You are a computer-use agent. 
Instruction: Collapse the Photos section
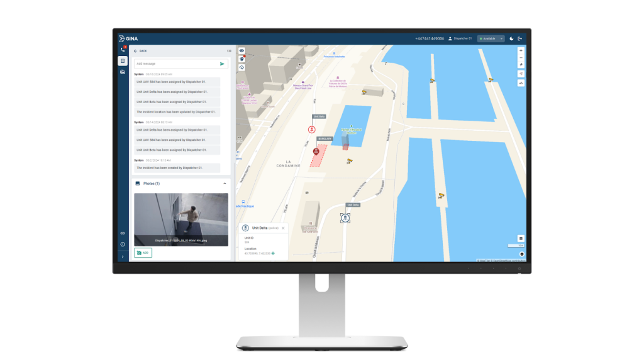[225, 184]
